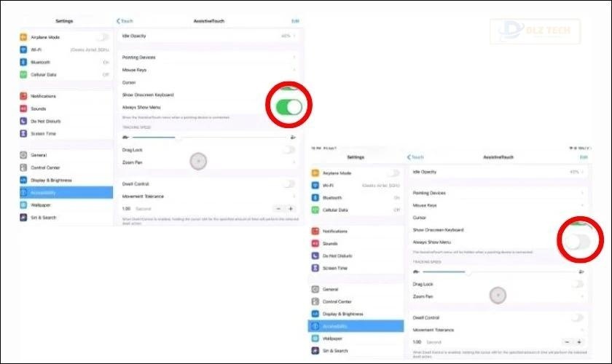Open Zoom Pan settings in the upper-left screenshot
Screen dimensions: 612x364
(208, 162)
